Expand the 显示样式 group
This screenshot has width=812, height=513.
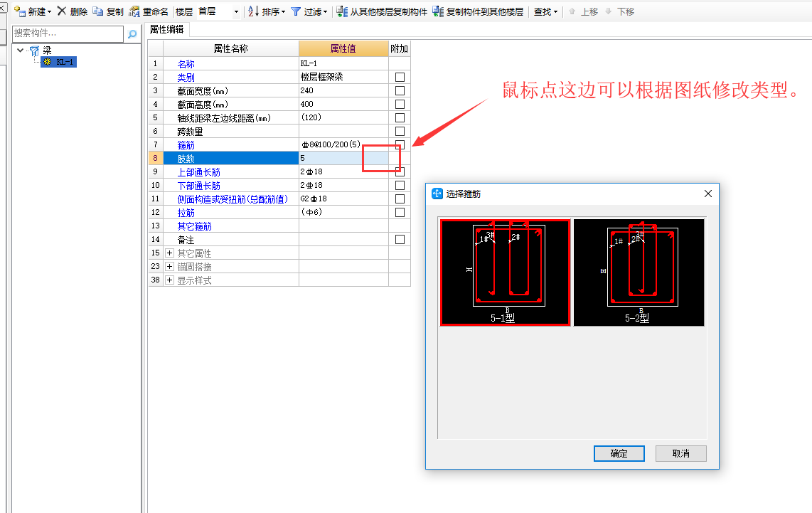[169, 280]
